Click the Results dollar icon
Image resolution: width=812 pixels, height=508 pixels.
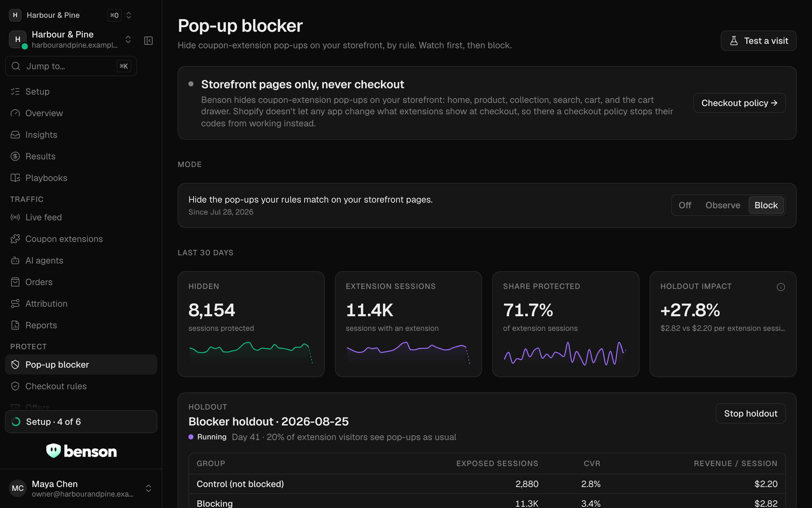click(x=15, y=156)
